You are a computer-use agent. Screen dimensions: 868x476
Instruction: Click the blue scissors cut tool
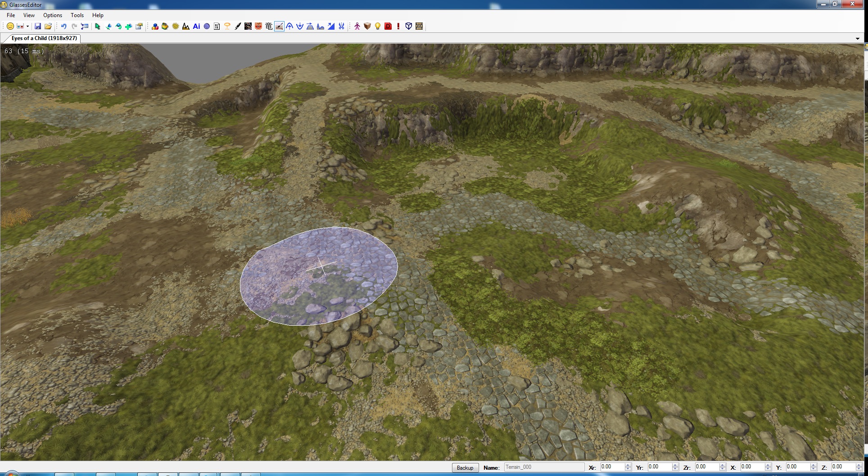pyautogui.click(x=342, y=27)
